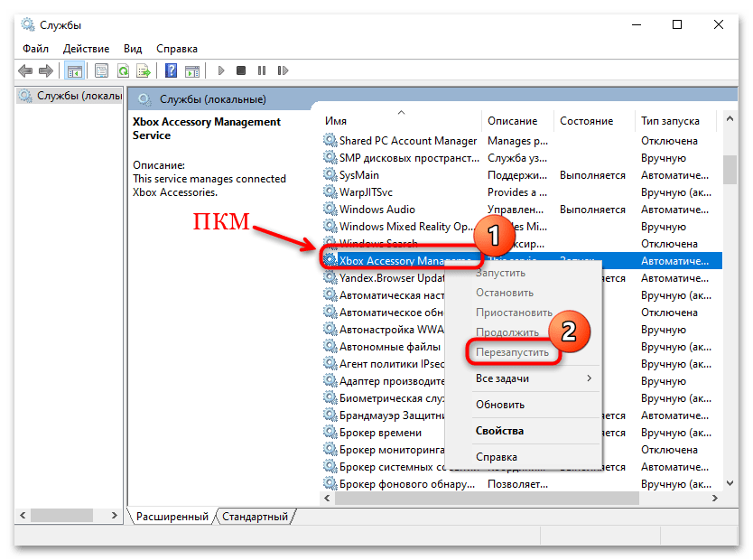The width and height of the screenshot is (753, 560).
Task: Switch to the Расширенный tab
Action: (x=172, y=517)
